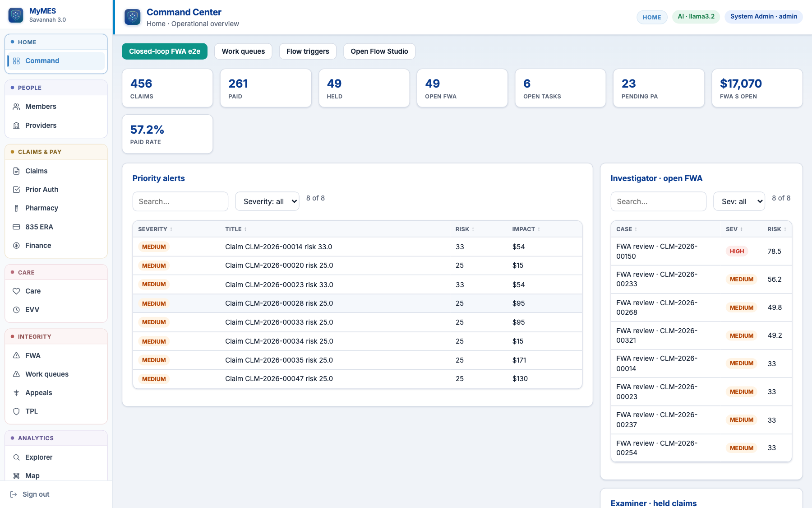Click the TPL shield icon
The width and height of the screenshot is (812, 508).
[x=16, y=411]
